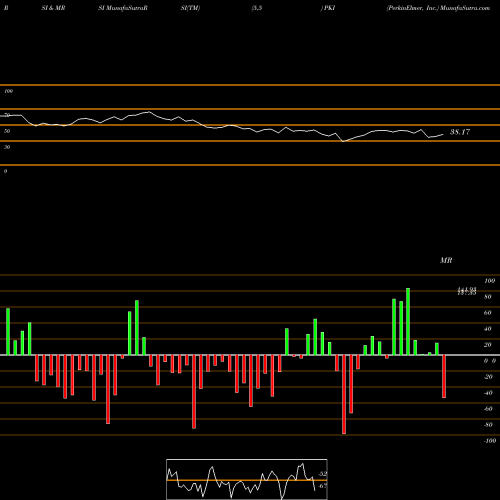Click the -20 label on MR axis
Image resolution: width=500 pixels, height=500 pixels.
(488, 377)
